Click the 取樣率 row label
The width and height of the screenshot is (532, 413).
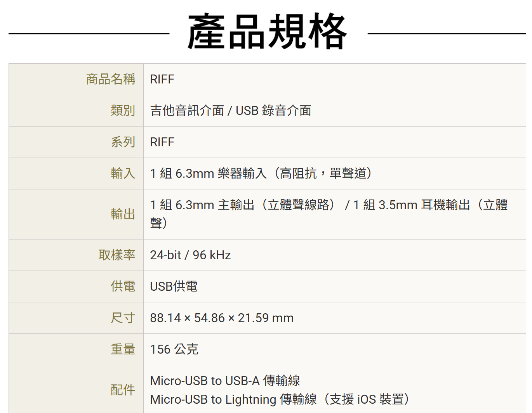pos(116,255)
